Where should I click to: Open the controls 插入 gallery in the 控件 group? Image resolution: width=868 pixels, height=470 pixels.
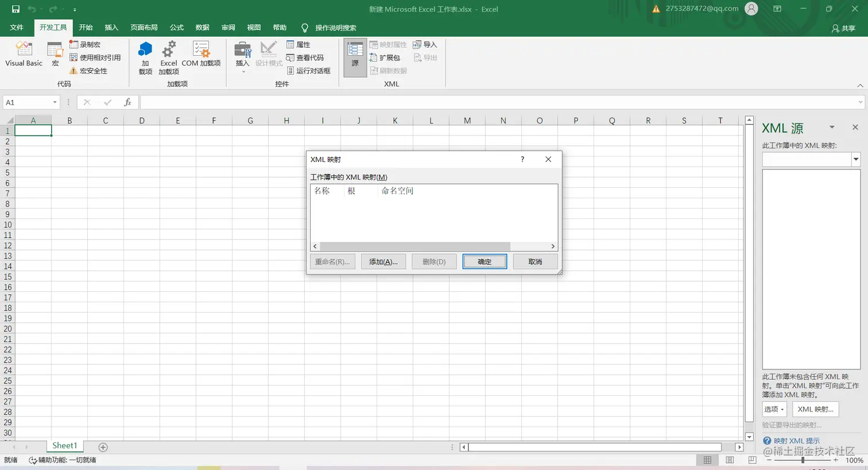click(x=242, y=57)
